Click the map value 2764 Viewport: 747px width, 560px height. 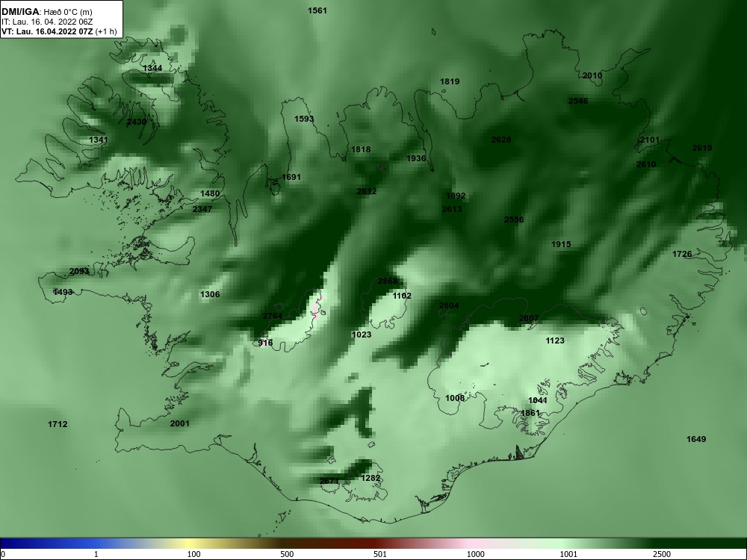coord(273,316)
